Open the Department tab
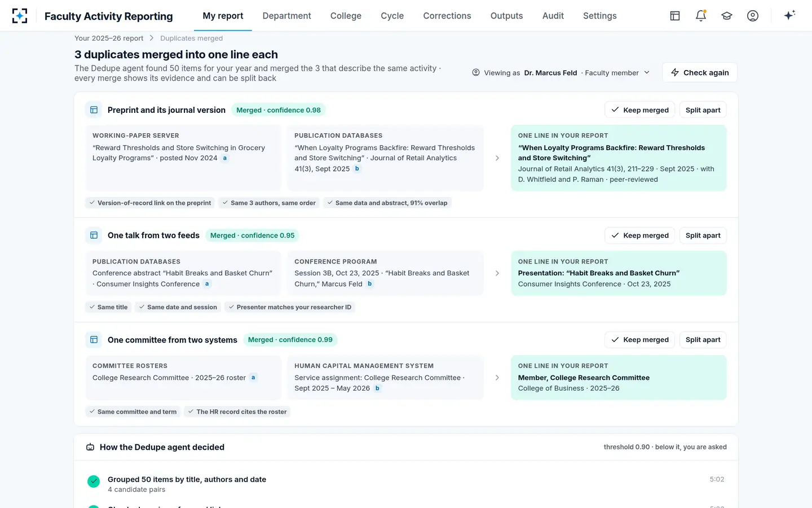This screenshot has height=508, width=812. tap(286, 16)
